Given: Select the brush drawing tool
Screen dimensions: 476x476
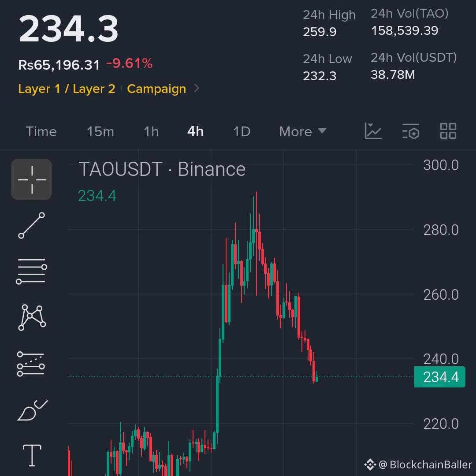Looking at the screenshot, I should (32, 410).
